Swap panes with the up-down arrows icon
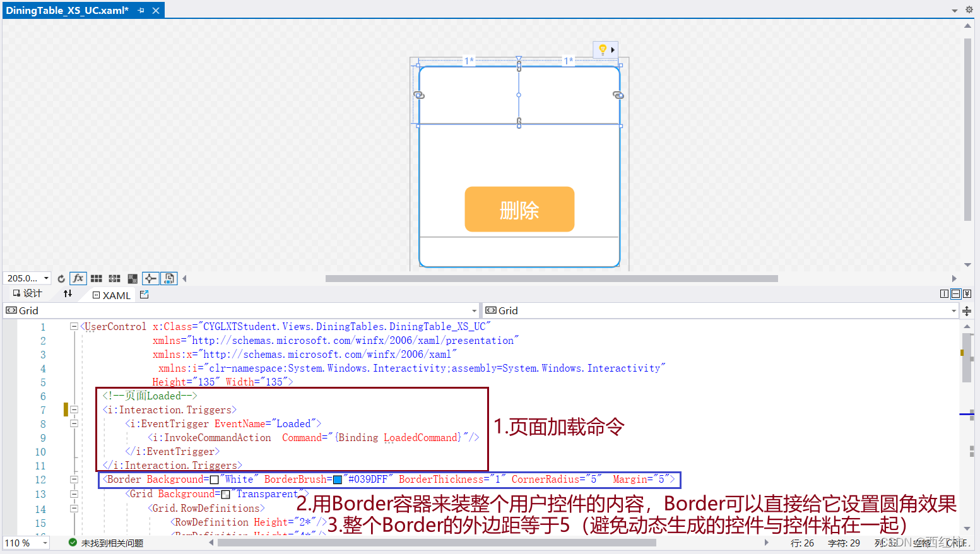 coord(68,293)
